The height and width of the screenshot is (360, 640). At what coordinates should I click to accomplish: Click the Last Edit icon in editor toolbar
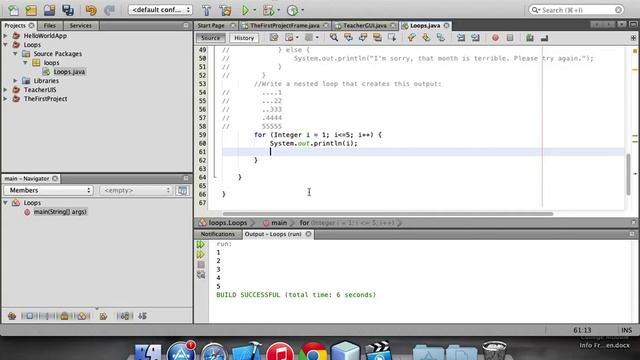coord(273,38)
